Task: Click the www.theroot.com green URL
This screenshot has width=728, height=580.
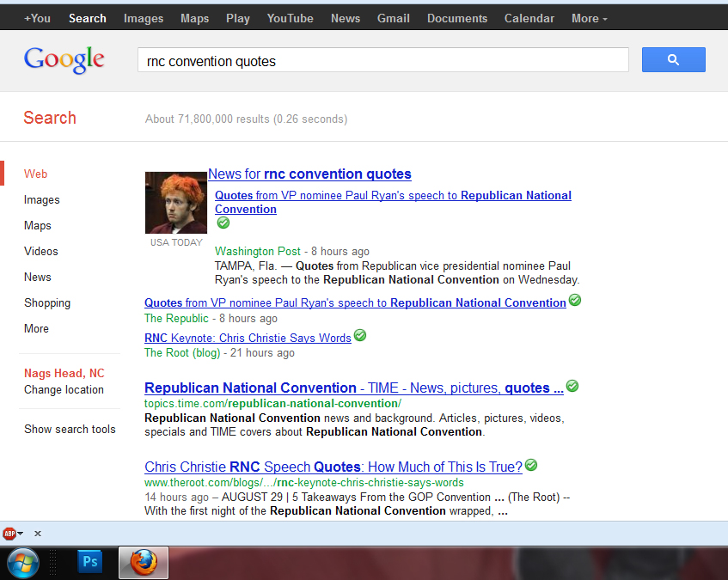Action: pos(304,483)
